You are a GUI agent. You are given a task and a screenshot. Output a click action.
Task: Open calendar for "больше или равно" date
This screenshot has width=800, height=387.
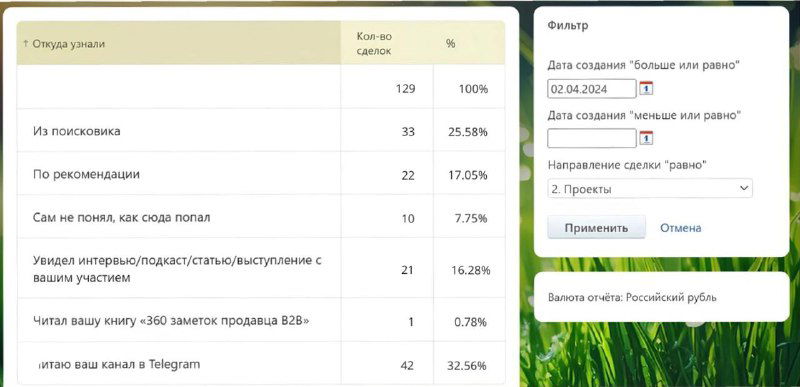[x=646, y=88]
